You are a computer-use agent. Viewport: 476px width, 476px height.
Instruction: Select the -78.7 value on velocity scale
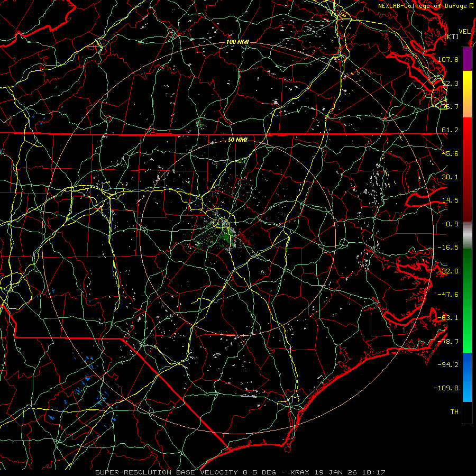tap(448, 342)
